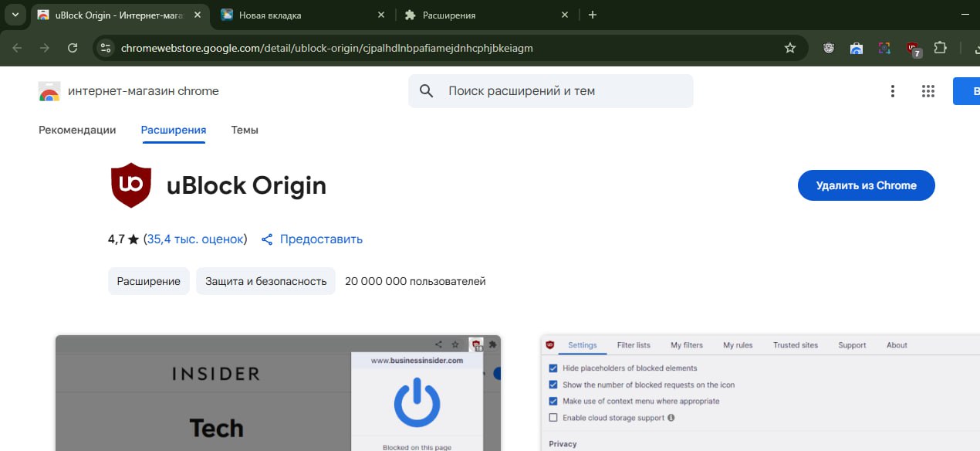Click the Chrome Web Store rainbow logo
Screen dimensions: 980x451
(x=49, y=91)
